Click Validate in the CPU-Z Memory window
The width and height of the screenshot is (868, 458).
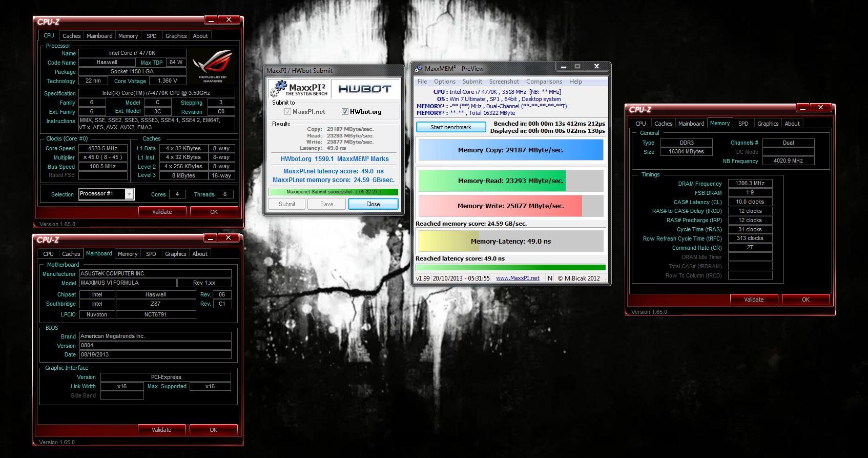click(x=754, y=300)
